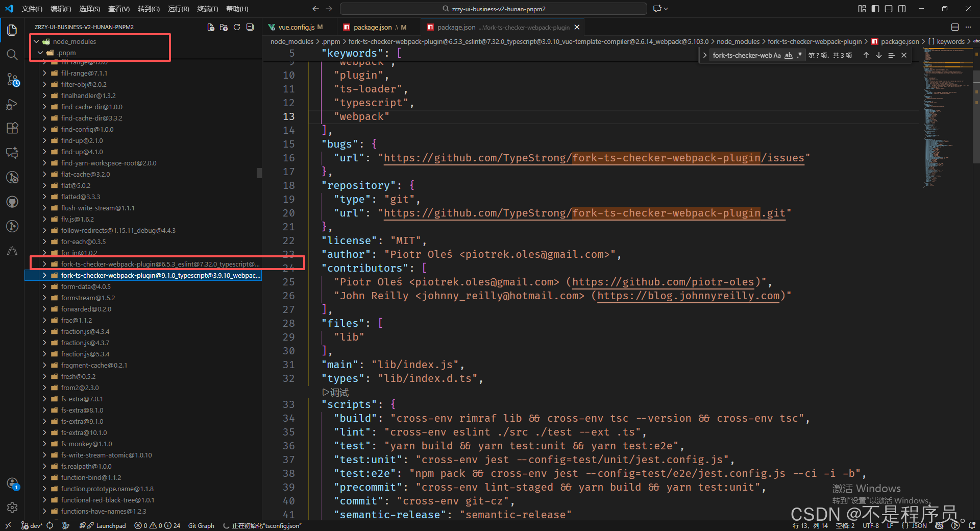Enable regex search in the find widget
Viewport: 980px width, 531px height.
point(799,55)
